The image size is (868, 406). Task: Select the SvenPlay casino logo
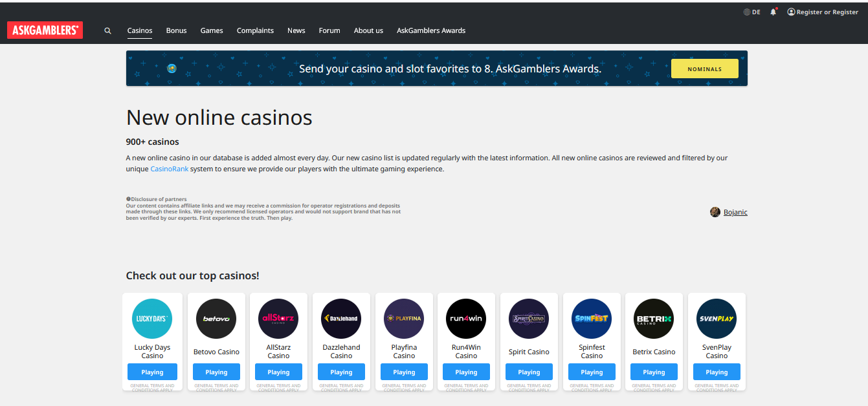click(x=717, y=319)
